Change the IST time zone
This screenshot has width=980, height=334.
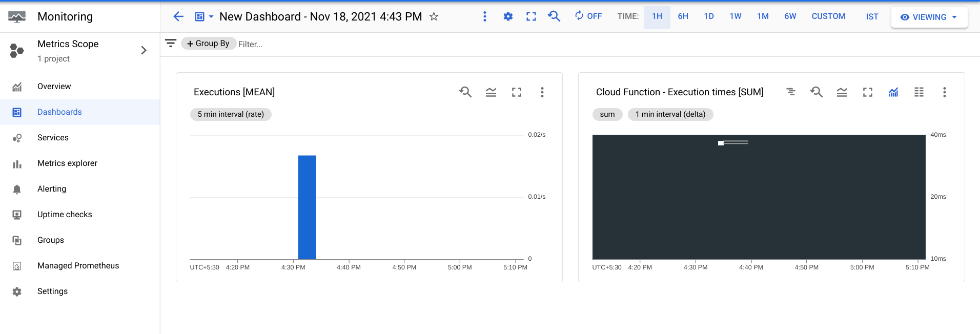tap(872, 17)
